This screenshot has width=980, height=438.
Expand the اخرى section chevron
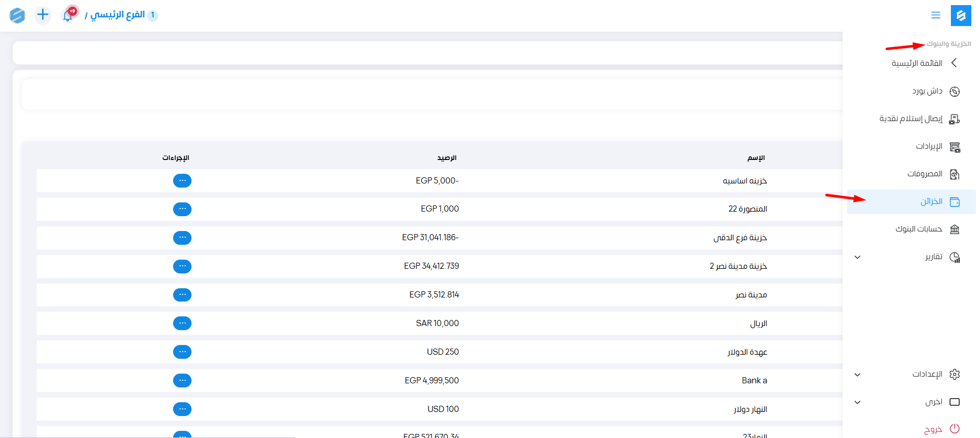(857, 402)
